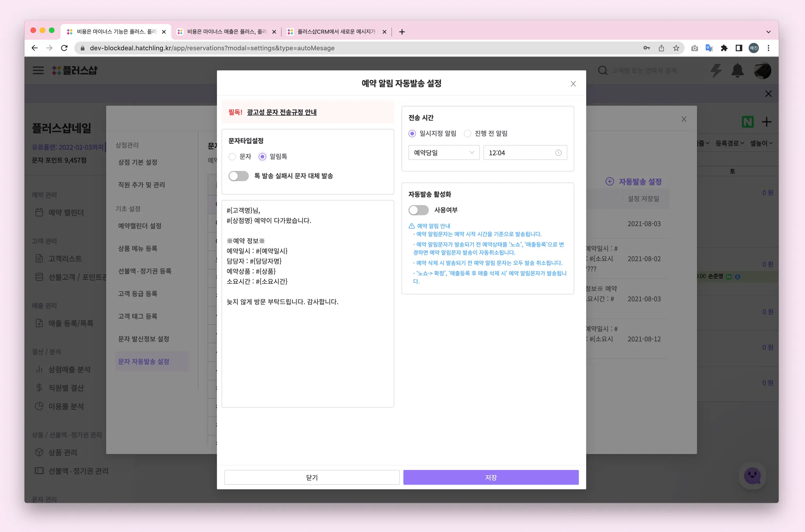805x532 pixels.
Task: Enable 톡 발송 실패시 문자 대체 발송 toggle
Action: tap(239, 176)
